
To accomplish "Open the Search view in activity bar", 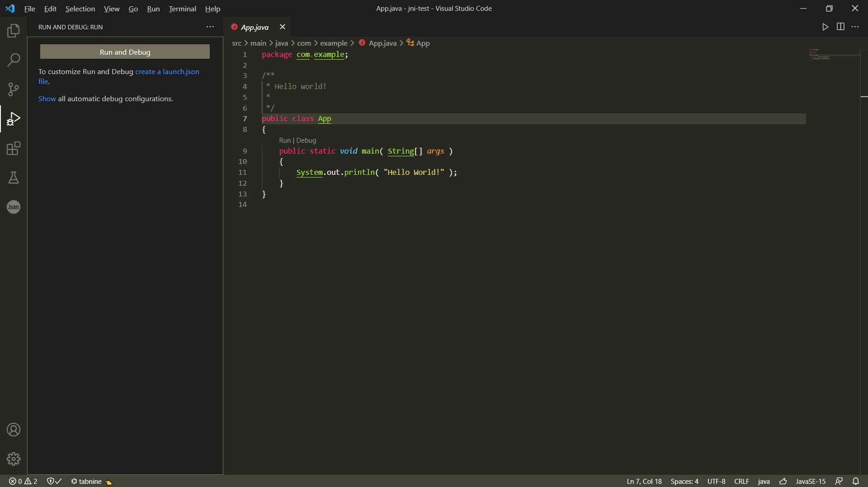I will [14, 60].
